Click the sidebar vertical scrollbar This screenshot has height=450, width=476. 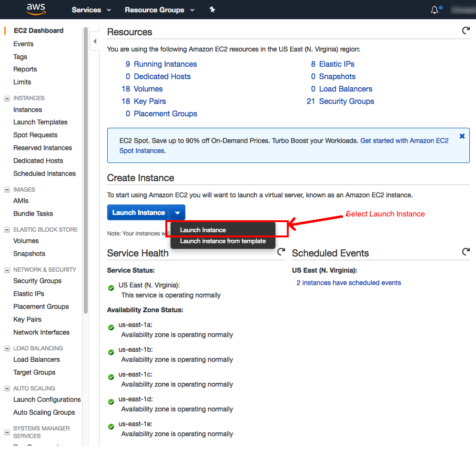[86, 170]
